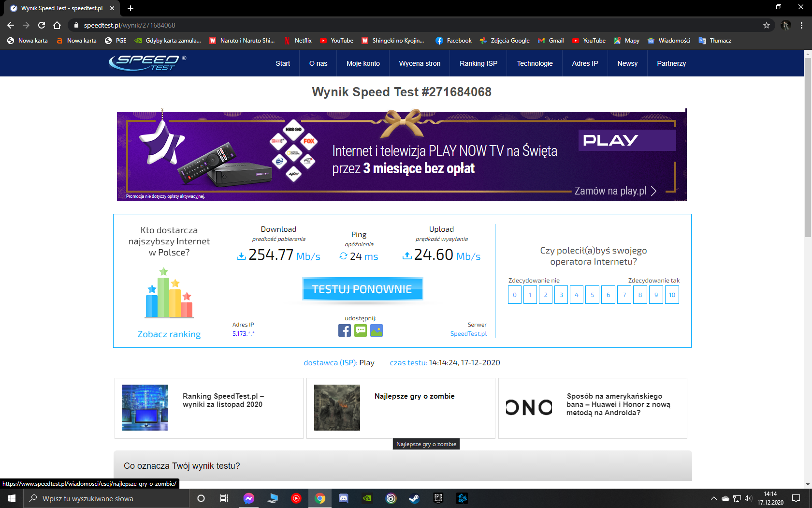Rate operator with score 7
The width and height of the screenshot is (812, 508).
(624, 295)
